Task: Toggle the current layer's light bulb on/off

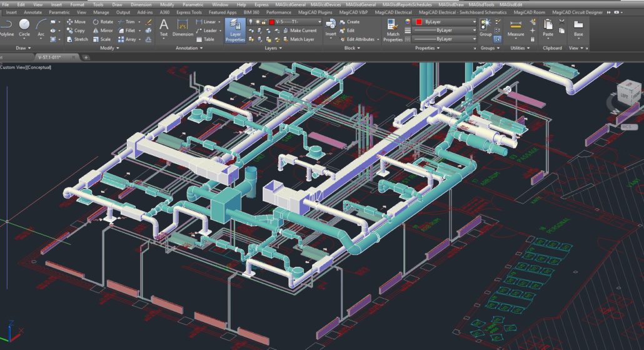Action: pos(251,21)
